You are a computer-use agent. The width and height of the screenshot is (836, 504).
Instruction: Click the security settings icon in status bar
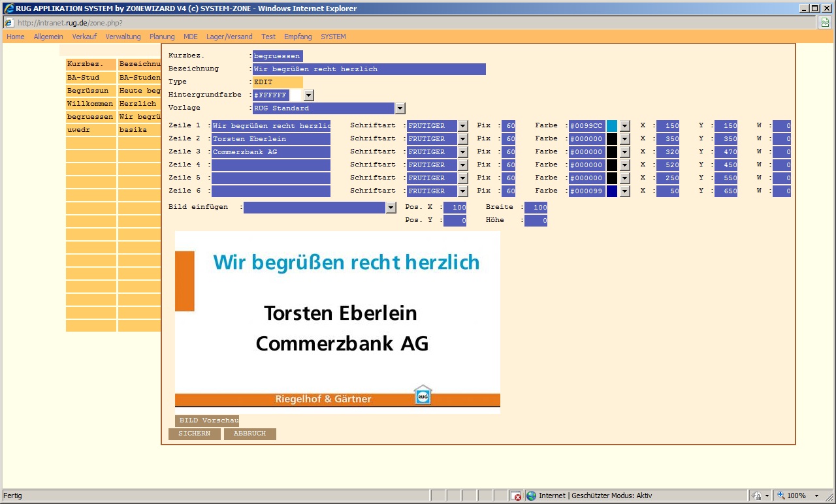click(756, 496)
